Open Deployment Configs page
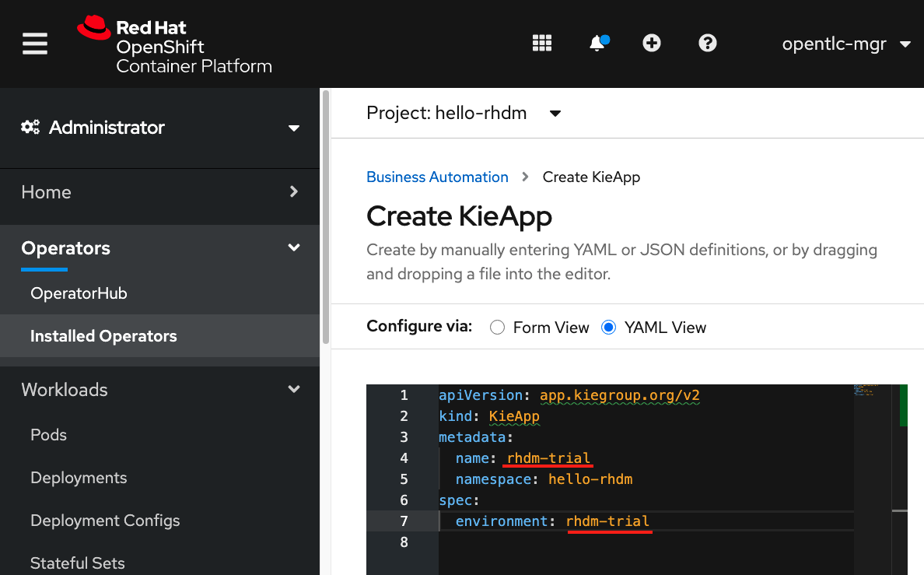This screenshot has width=924, height=575. coord(105,521)
